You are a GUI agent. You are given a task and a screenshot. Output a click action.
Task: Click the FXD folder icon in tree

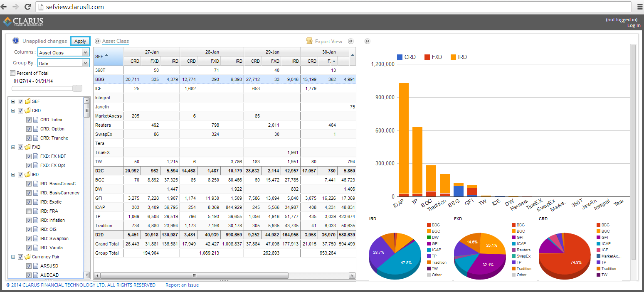click(28, 147)
